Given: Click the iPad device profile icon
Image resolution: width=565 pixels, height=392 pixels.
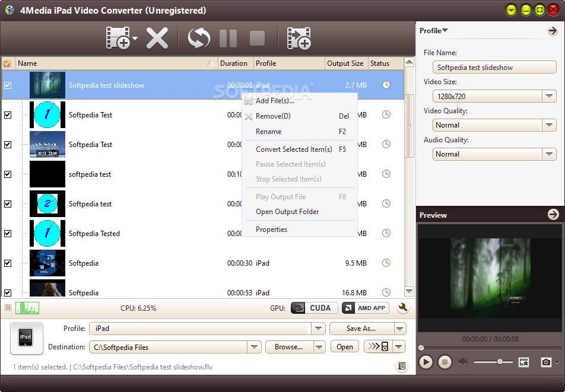Looking at the screenshot, I should pos(26,339).
